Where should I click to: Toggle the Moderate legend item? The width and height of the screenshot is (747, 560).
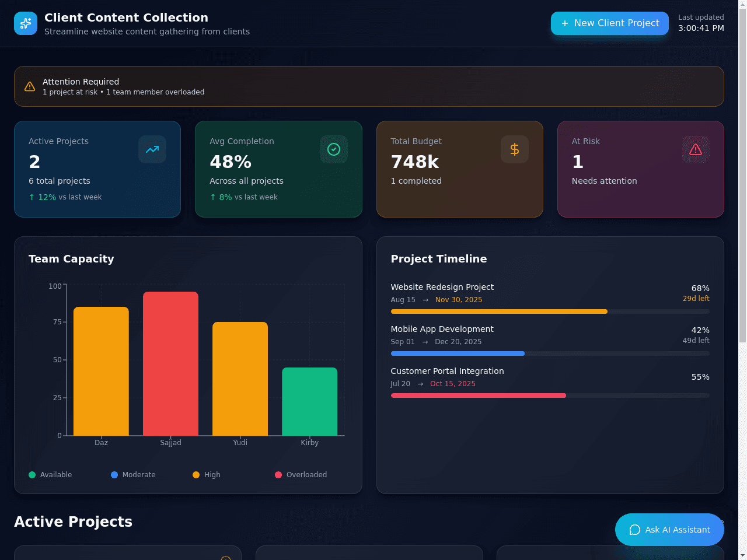point(133,475)
